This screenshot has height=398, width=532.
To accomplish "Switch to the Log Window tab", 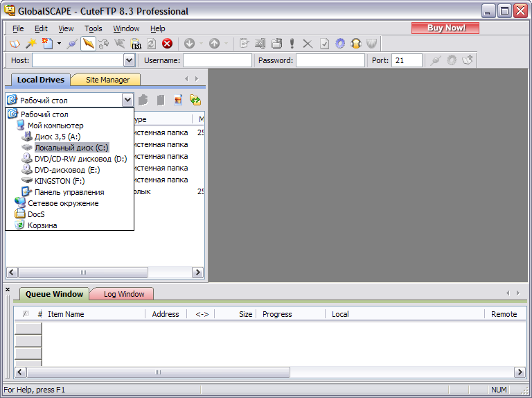I will tap(124, 294).
